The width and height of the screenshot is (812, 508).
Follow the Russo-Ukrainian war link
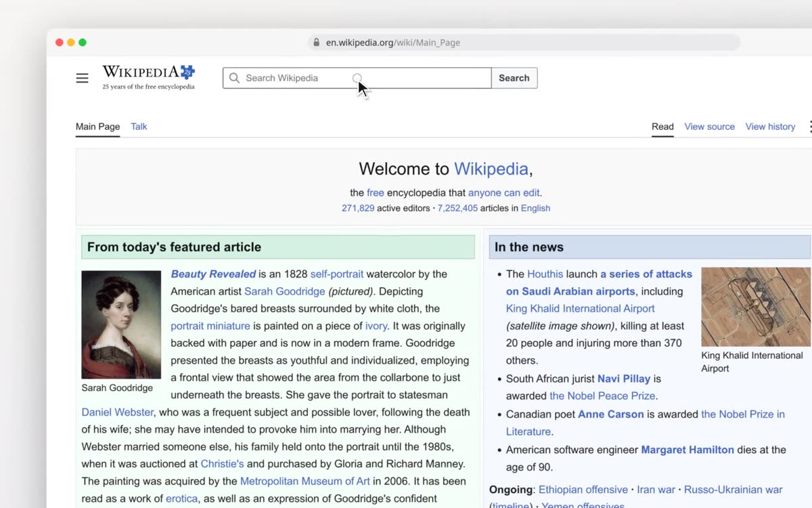[734, 489]
